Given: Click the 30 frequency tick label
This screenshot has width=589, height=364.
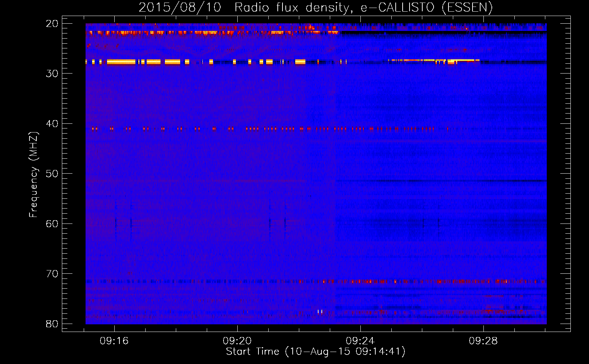Looking at the screenshot, I should click(52, 74).
